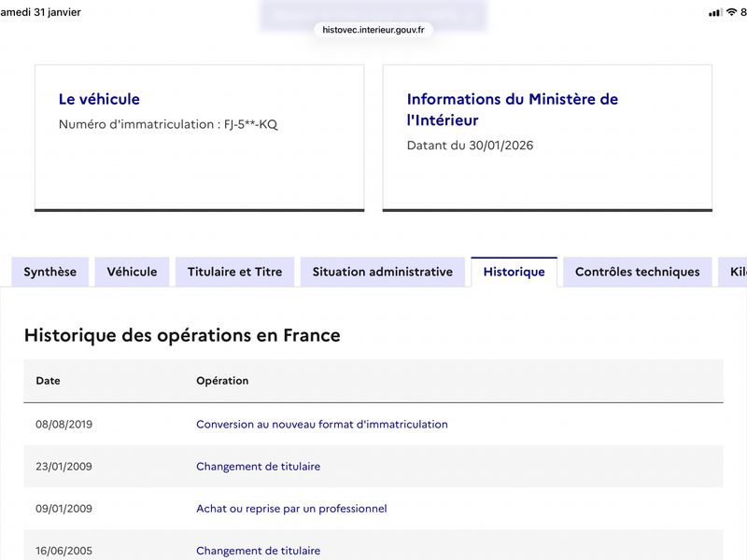Click the 'Le véhicule' card heading
747x560 pixels.
pos(99,99)
